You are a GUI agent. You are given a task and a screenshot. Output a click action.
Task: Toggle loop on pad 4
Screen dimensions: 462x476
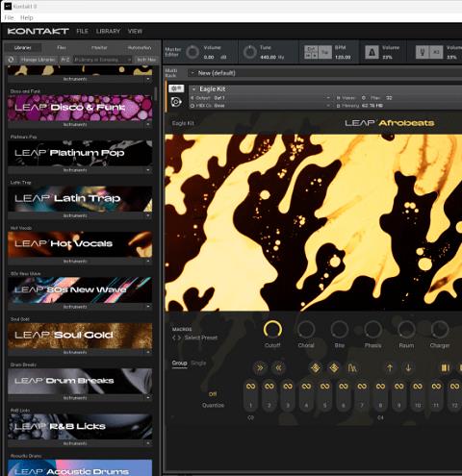tap(306, 387)
